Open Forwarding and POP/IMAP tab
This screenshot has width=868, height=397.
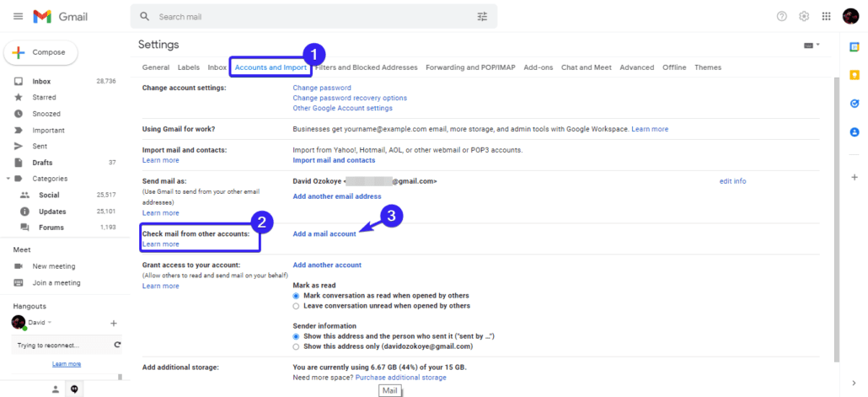tap(470, 67)
